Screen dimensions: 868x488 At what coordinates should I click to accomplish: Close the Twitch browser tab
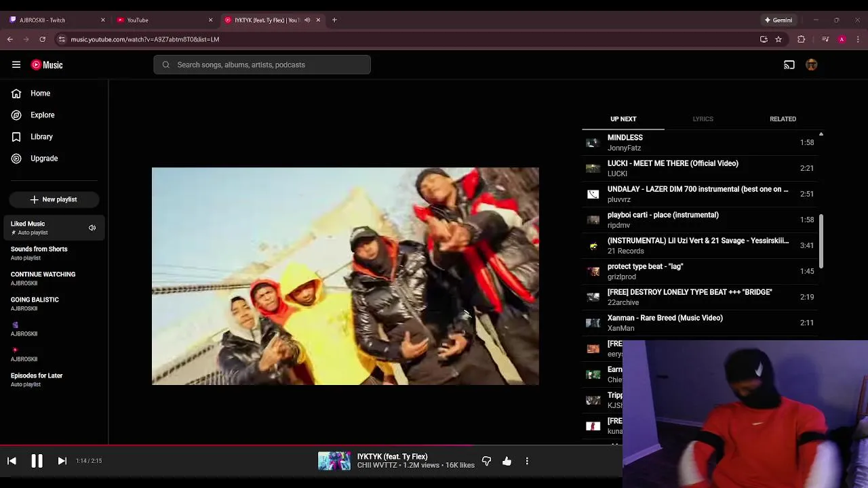(103, 20)
